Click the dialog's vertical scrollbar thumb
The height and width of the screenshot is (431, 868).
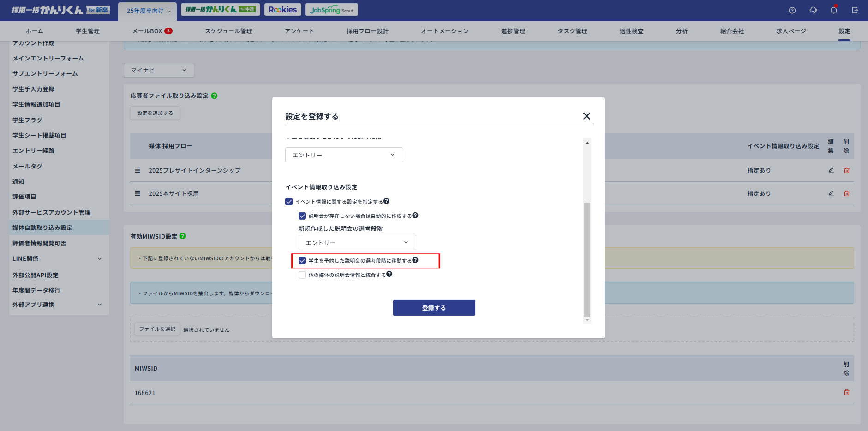coord(587,258)
